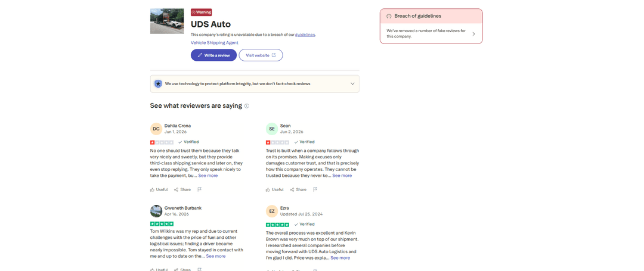Mark Sean's review as Useful
This screenshot has width=644, height=271.
coord(275,189)
